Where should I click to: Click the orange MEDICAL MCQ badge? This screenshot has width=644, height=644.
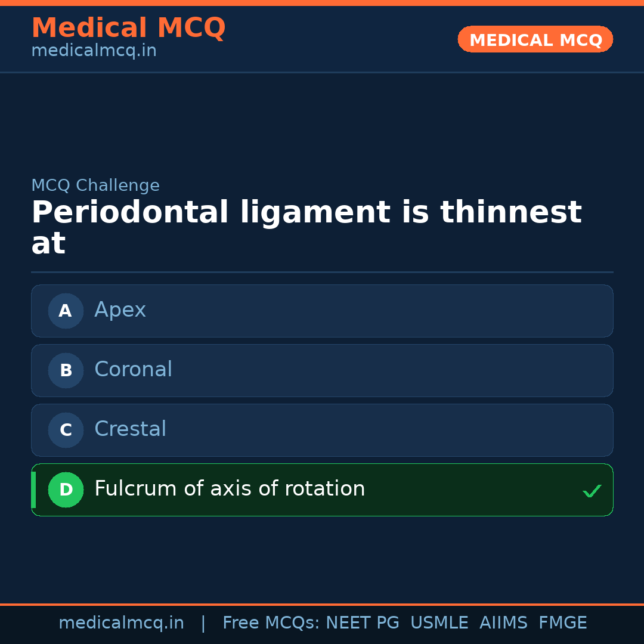tap(535, 39)
